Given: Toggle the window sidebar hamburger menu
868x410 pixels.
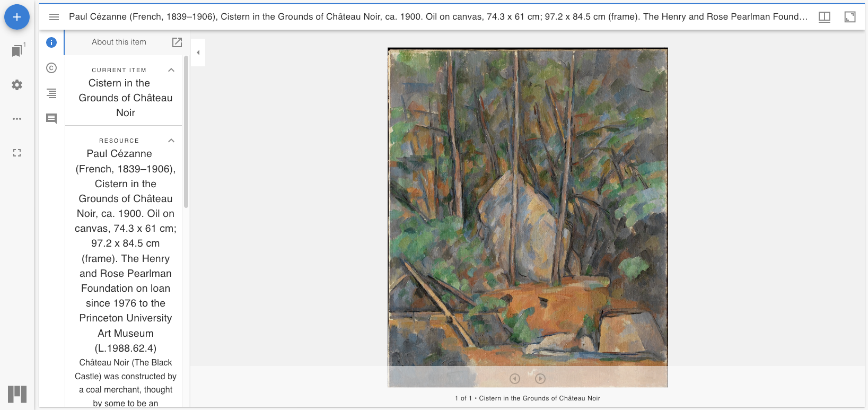Looking at the screenshot, I should 54,17.
